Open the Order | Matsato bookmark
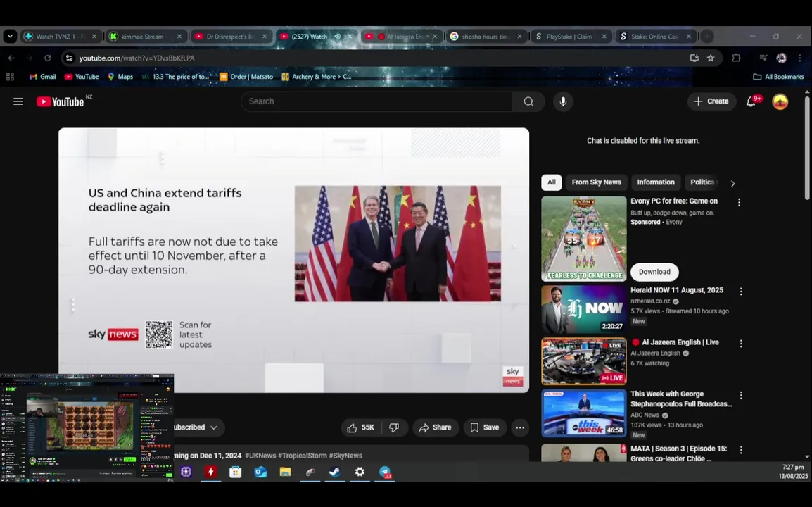Image resolution: width=812 pixels, height=507 pixels. point(246,77)
